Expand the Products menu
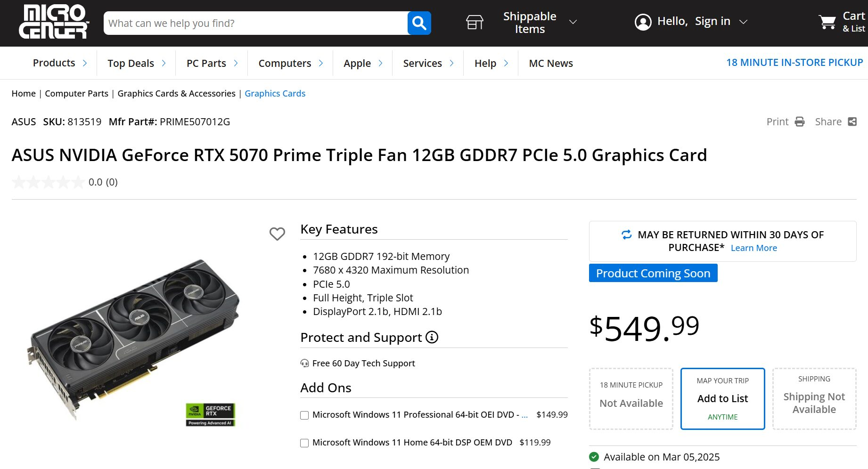This screenshot has width=868, height=469. pos(59,63)
